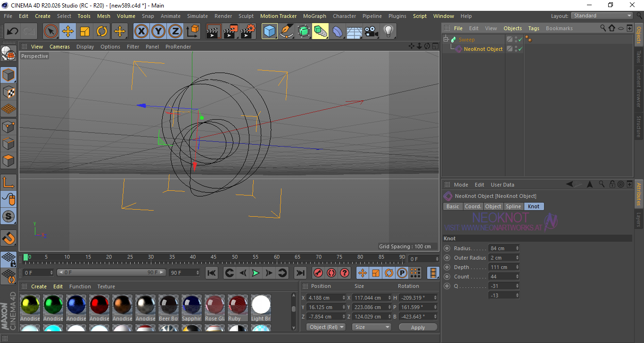Open the Size mode dropdown
Image resolution: width=644 pixels, height=343 pixels.
click(x=372, y=327)
